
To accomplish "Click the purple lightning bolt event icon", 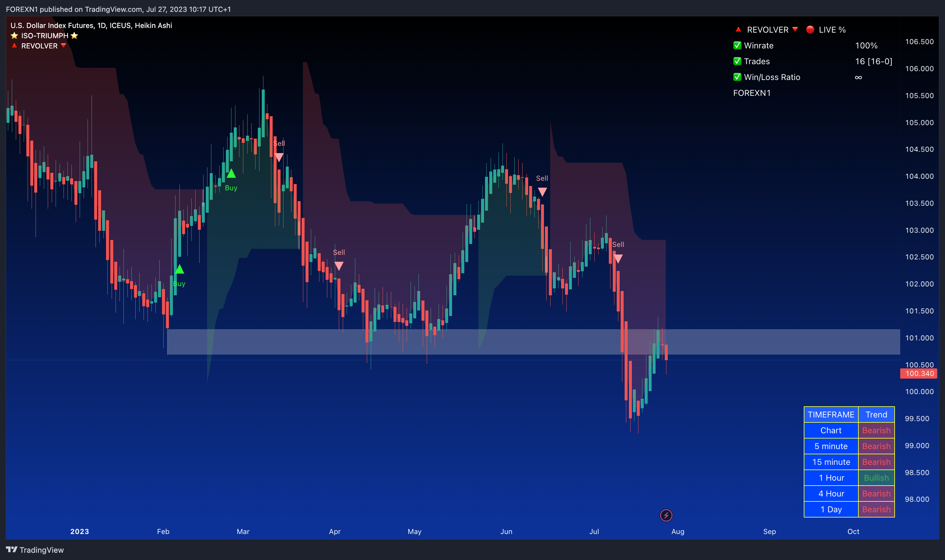I will 666,515.
